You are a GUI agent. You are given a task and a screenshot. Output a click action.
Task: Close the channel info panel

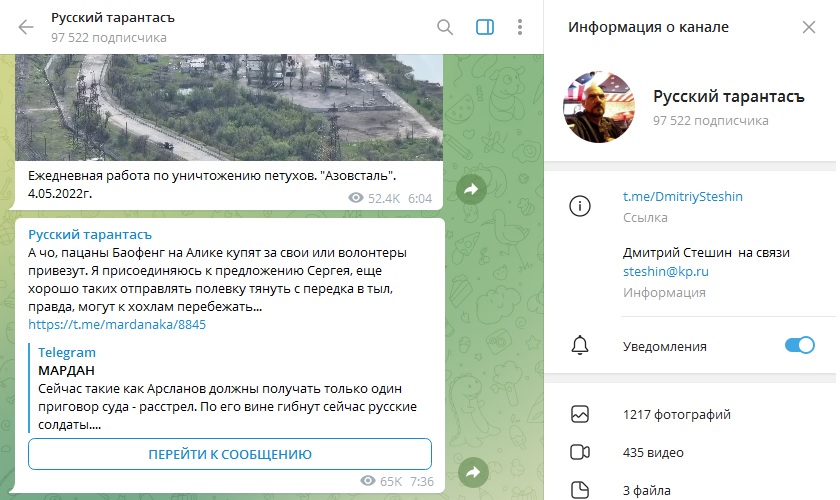tap(809, 27)
